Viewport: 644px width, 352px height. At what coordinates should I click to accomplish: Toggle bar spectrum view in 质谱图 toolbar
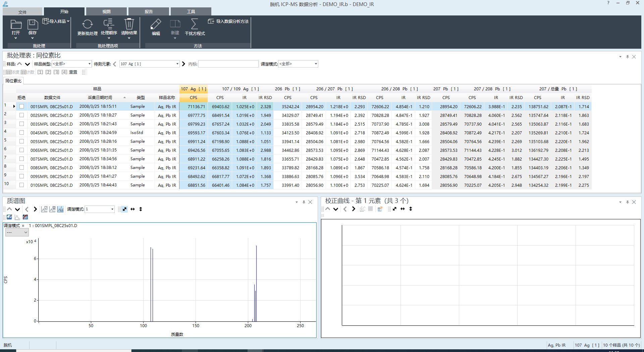coord(60,209)
